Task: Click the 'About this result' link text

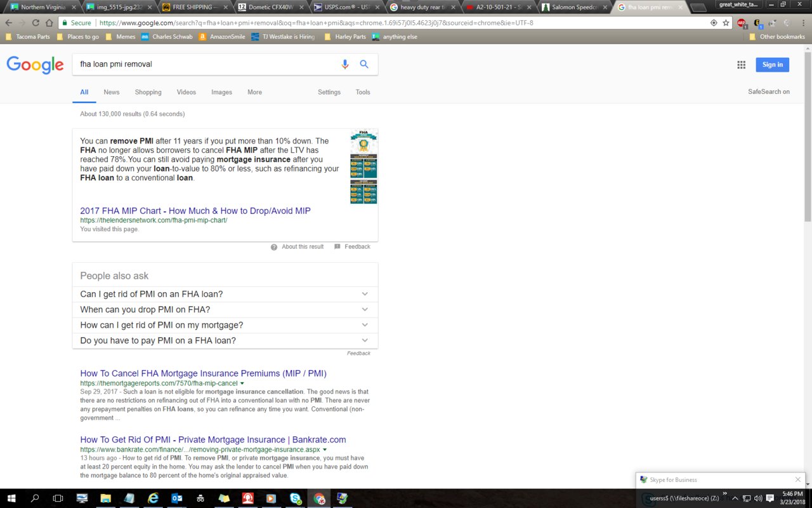Action: point(303,247)
